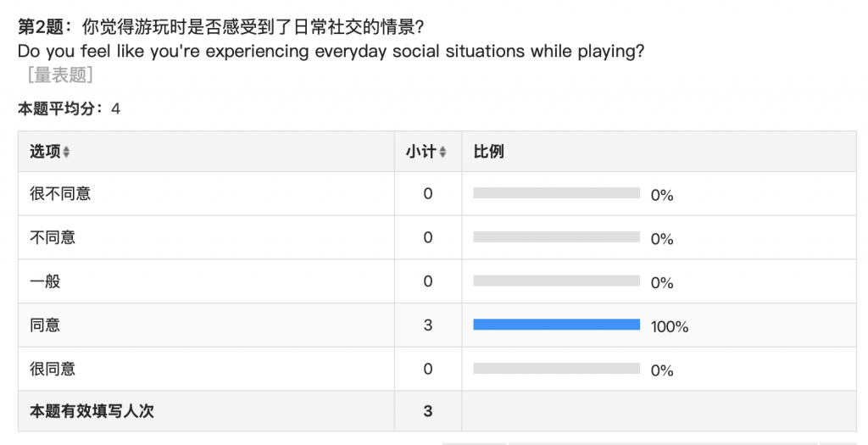This screenshot has width=868, height=445.
Task: Click the gray ratio bar for 一般
Action: pos(556,281)
